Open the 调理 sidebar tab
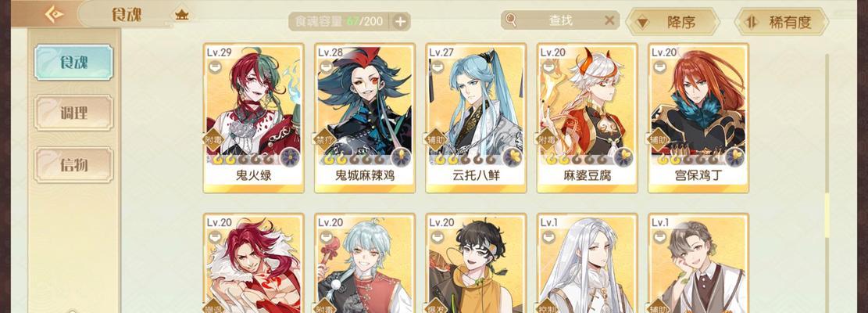 coord(73,113)
